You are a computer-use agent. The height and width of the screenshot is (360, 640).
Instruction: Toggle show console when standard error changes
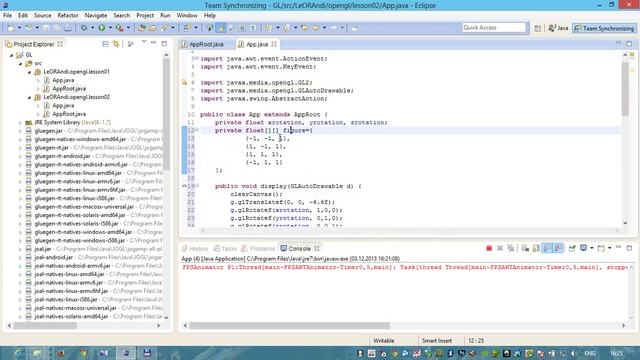558,248
